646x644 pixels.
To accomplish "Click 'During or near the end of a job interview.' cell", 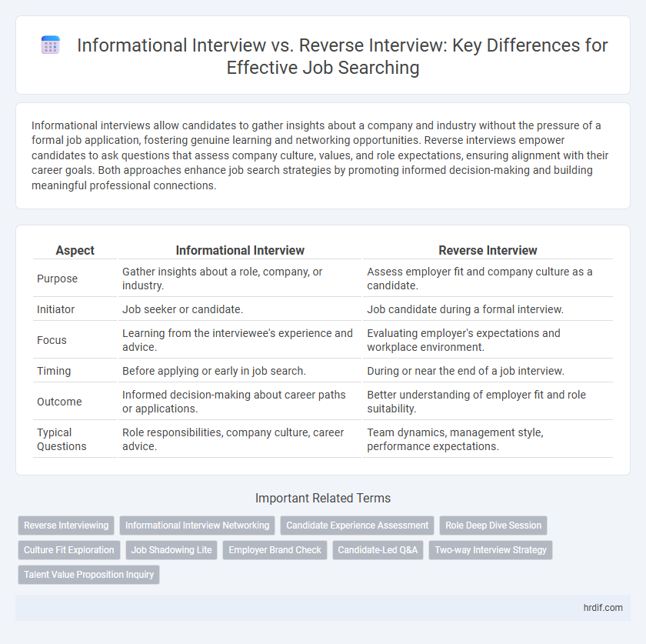I will pos(488,371).
